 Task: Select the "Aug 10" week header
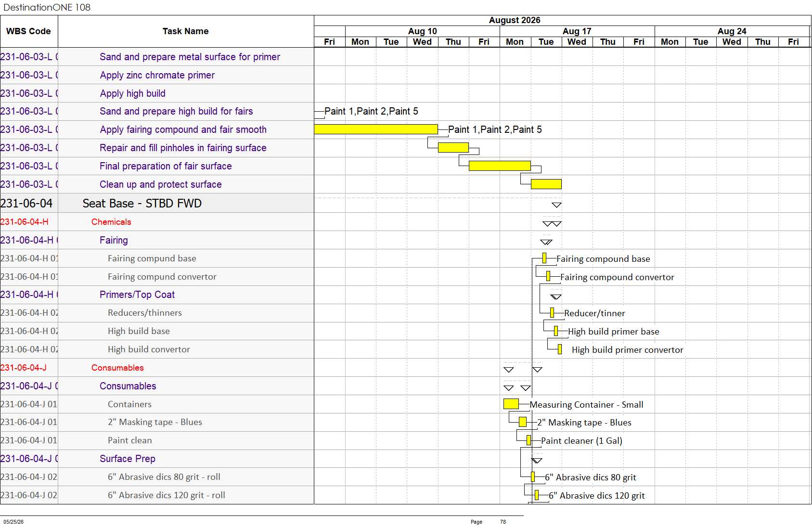tap(423, 31)
